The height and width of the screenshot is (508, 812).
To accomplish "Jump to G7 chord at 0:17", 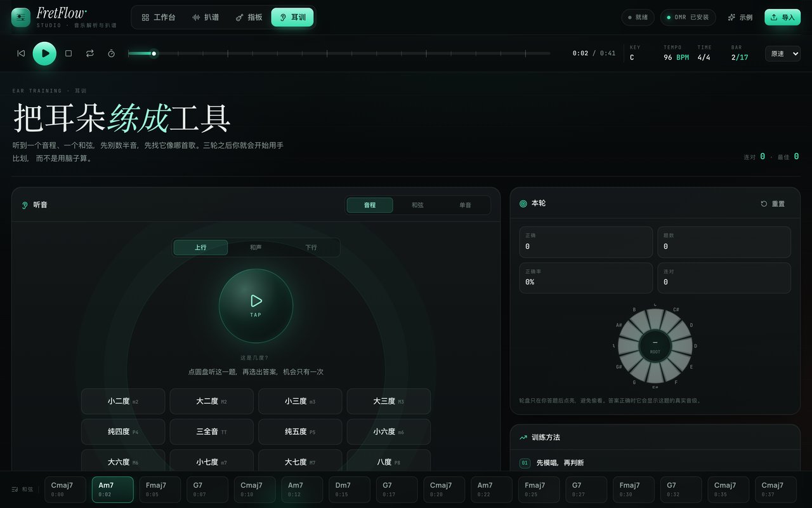I will click(397, 490).
